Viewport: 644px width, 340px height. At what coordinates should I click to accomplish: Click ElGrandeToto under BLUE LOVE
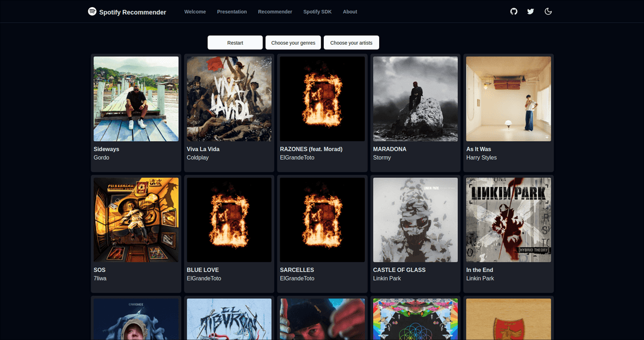(204, 279)
